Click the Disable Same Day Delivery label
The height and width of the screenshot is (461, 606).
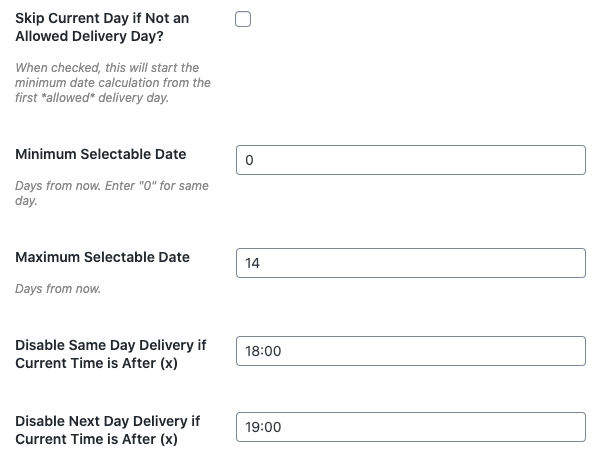click(111, 354)
